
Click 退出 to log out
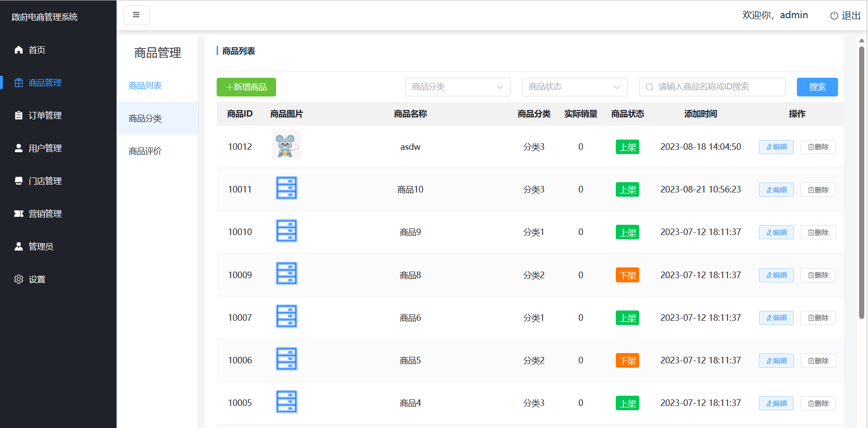(845, 15)
